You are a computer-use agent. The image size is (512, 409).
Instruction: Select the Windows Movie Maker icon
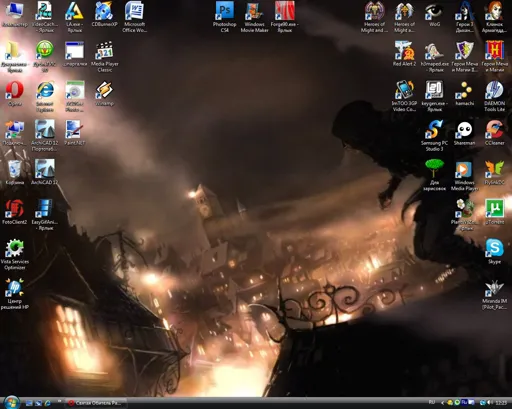click(x=254, y=16)
